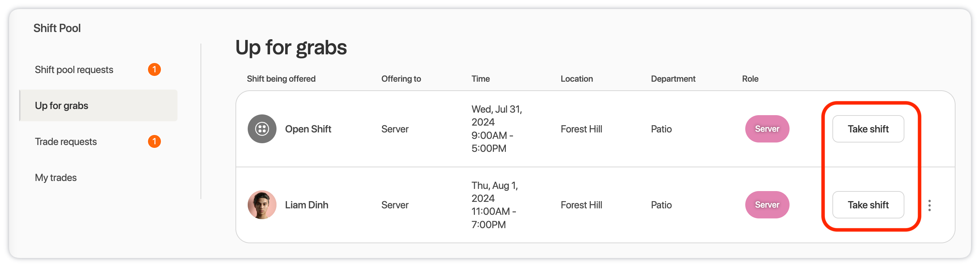Viewport: 980px width, 267px height.
Task: Click the Shift Pool title
Action: click(x=57, y=28)
